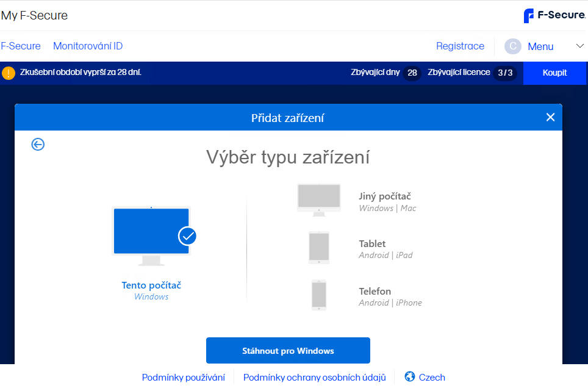The image size is (588, 391).
Task: Click the My F-Secure title
Action: tap(35, 15)
